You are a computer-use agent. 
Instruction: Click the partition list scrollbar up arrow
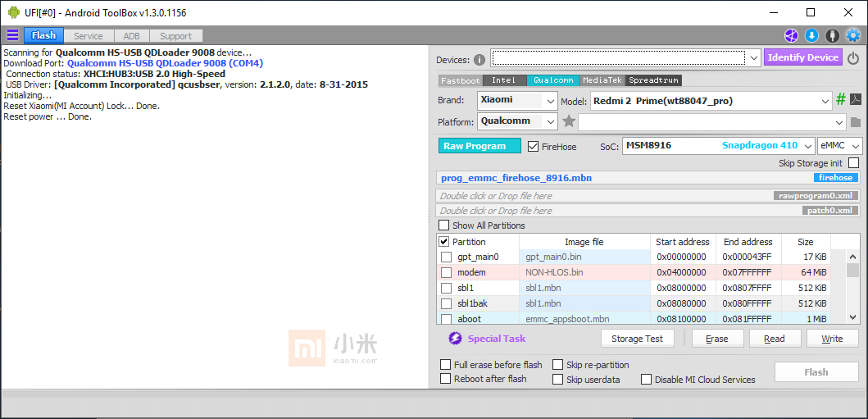click(x=853, y=256)
